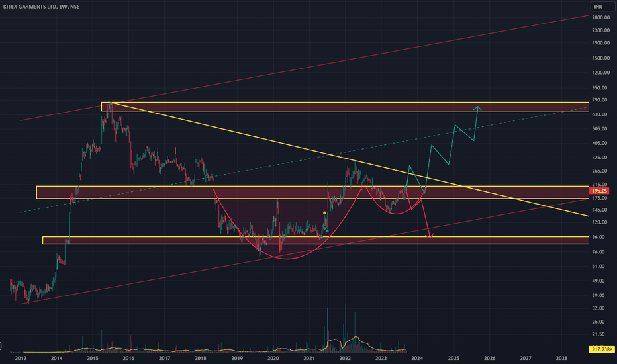Click the 2014 label on time axis
Viewport: 617px width, 364px height.
click(x=57, y=358)
